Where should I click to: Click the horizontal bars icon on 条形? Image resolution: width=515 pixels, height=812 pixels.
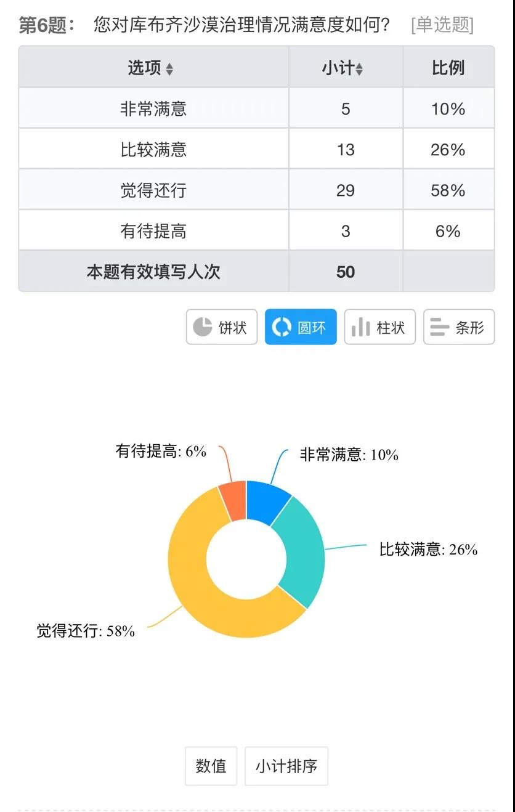click(x=439, y=327)
